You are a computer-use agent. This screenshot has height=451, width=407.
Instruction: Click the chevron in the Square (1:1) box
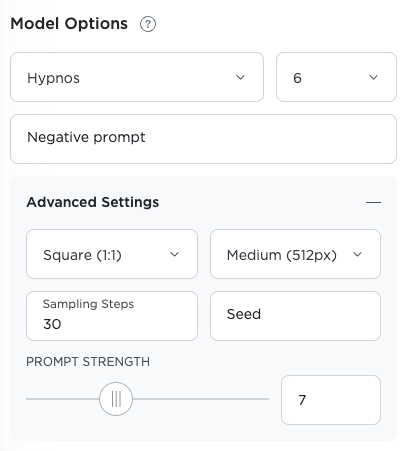pyautogui.click(x=174, y=255)
